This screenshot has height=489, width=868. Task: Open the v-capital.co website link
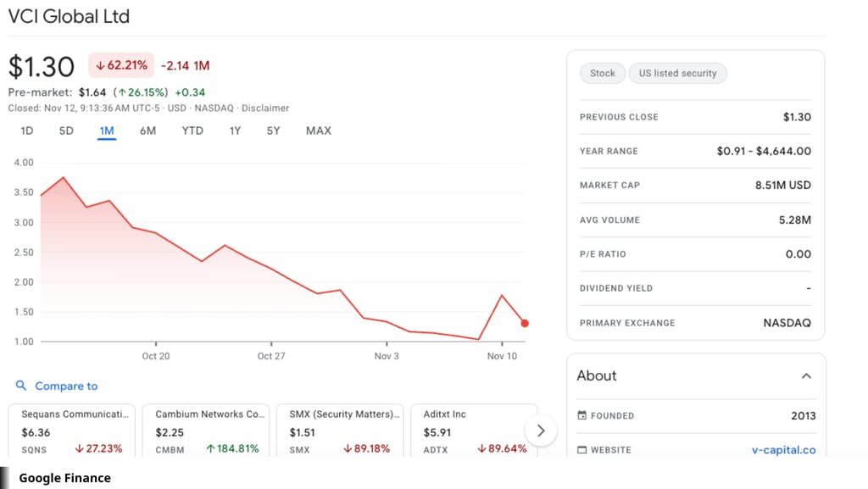(x=783, y=450)
